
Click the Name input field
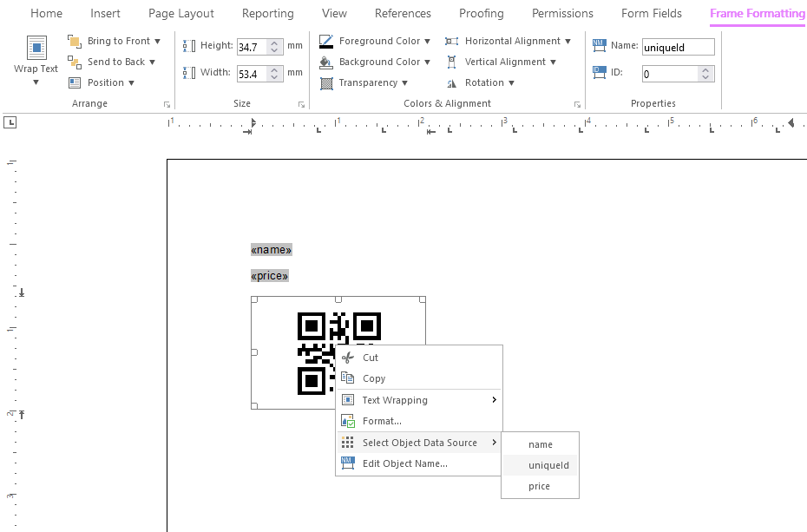(x=679, y=48)
